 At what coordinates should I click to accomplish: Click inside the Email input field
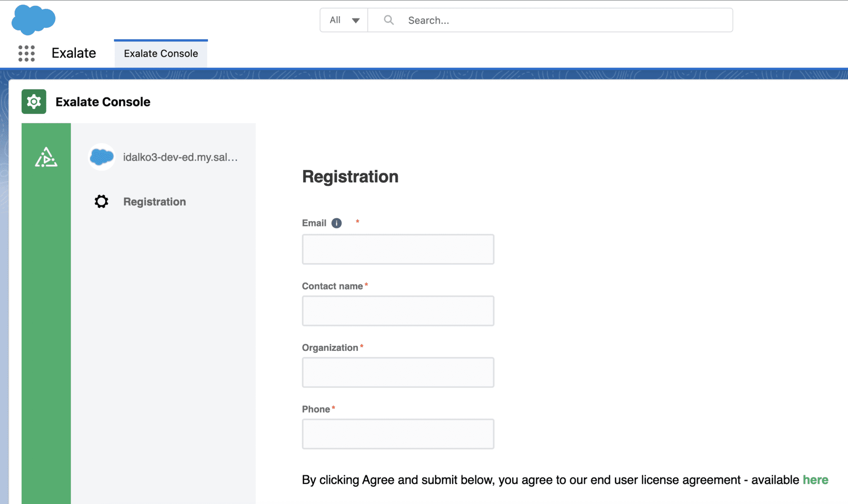pos(397,249)
